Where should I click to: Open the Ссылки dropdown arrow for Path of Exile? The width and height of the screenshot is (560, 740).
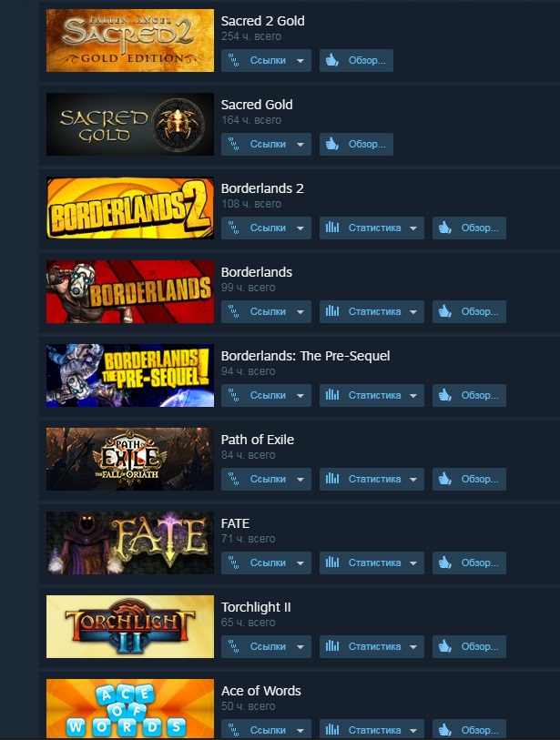coord(300,480)
